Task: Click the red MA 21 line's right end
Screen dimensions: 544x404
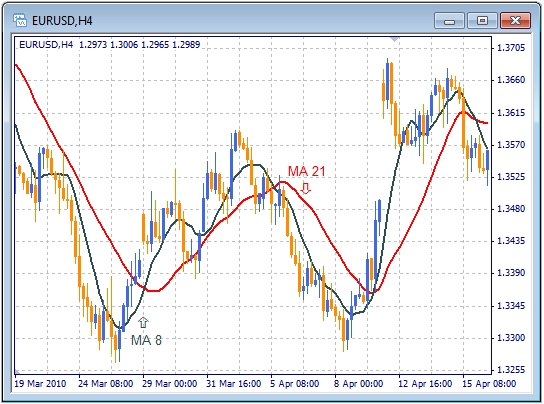Action: click(486, 123)
